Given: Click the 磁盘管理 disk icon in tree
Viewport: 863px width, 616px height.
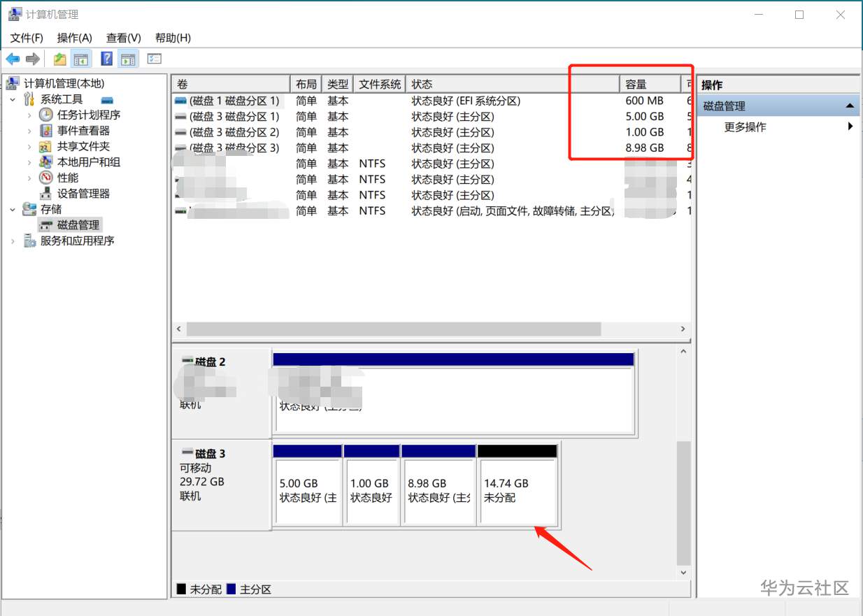Looking at the screenshot, I should click(45, 225).
